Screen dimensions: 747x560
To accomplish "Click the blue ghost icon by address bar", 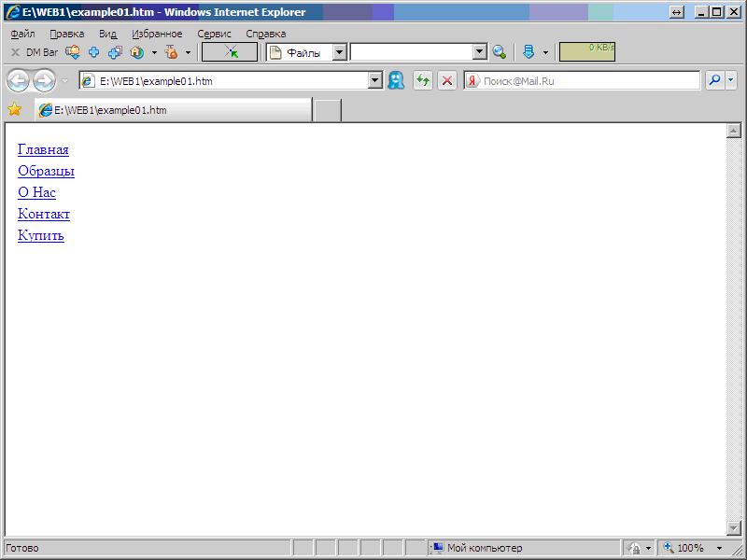I will click(x=396, y=80).
